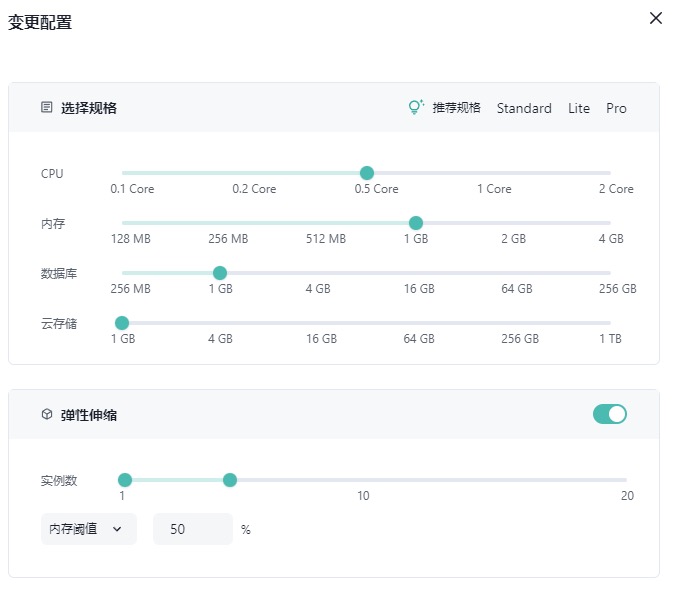Click the 4 GB cloud storage label

point(220,339)
